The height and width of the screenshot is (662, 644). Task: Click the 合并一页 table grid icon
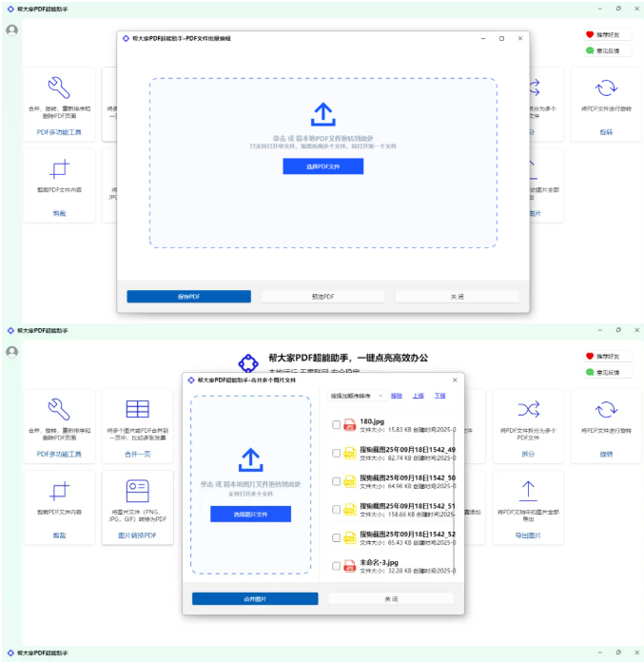tap(138, 410)
